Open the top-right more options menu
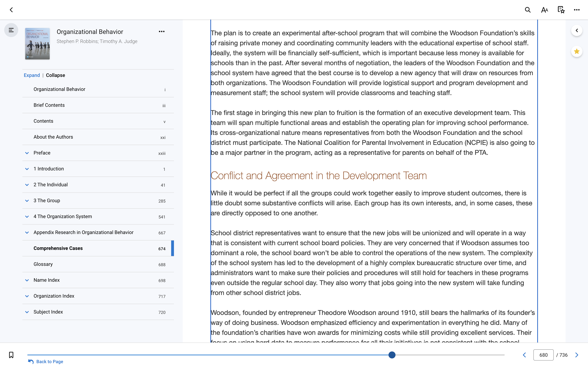 (577, 10)
